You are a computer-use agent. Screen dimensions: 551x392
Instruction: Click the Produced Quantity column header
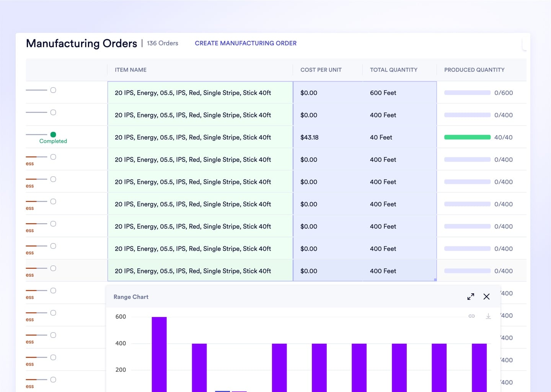tap(474, 70)
